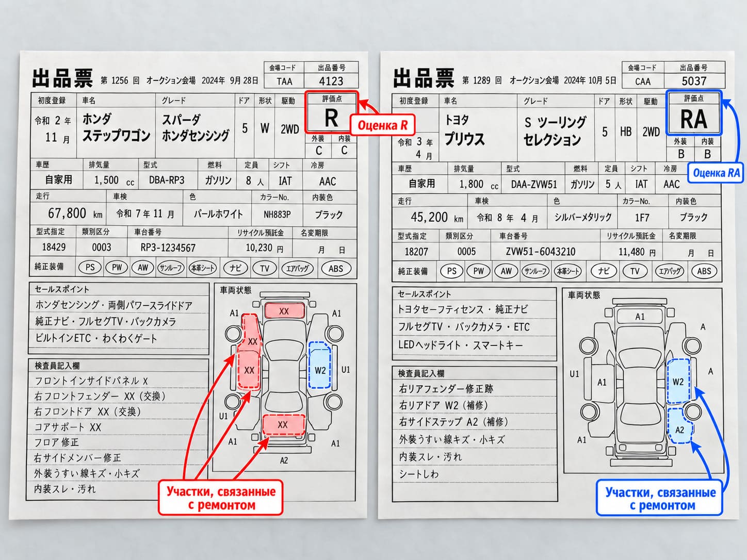
Task: Select the color パールホワイト
Action: 218,214
